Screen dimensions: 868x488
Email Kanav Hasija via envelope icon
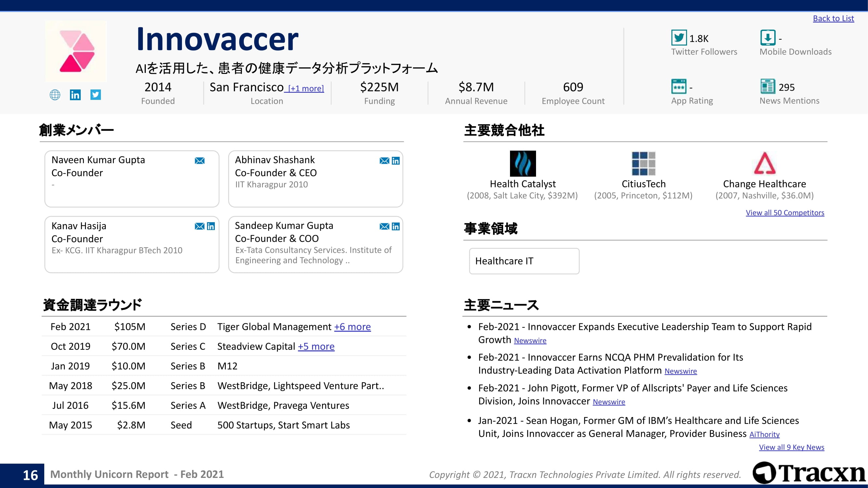[200, 226]
